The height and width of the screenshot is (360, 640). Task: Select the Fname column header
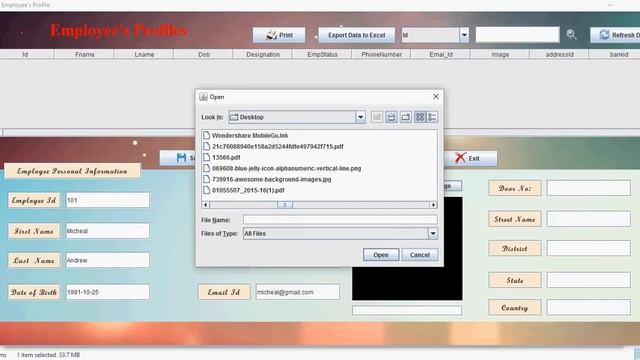point(84,54)
